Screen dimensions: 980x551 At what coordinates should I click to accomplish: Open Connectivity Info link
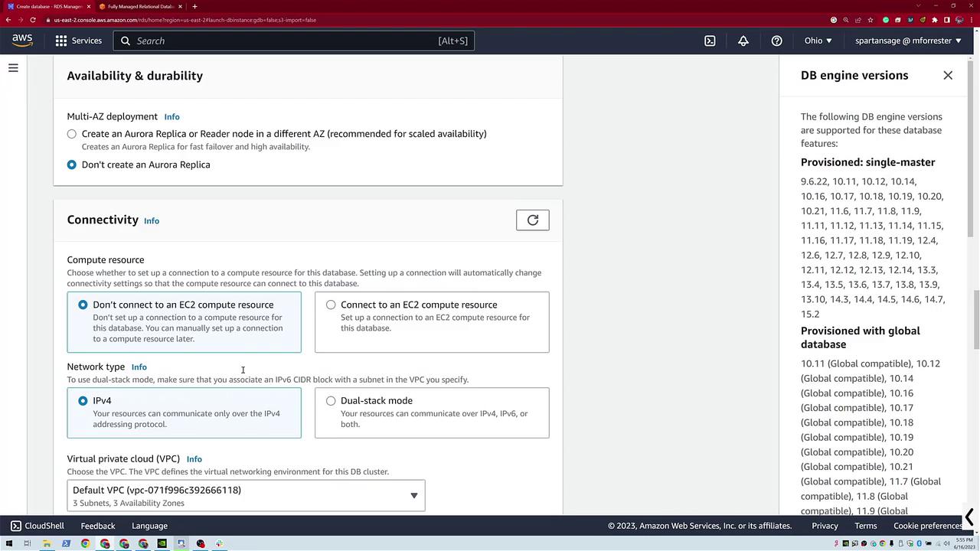[x=152, y=220]
